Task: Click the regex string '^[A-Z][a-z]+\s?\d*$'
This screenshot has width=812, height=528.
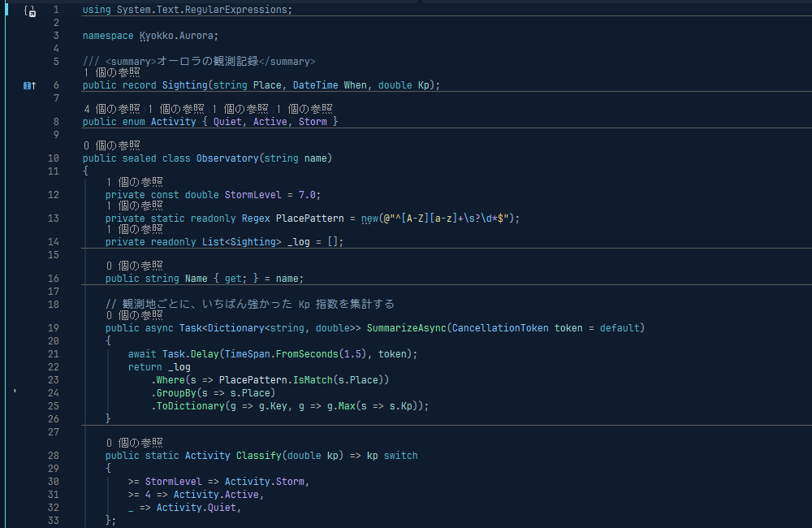Action: click(x=449, y=219)
